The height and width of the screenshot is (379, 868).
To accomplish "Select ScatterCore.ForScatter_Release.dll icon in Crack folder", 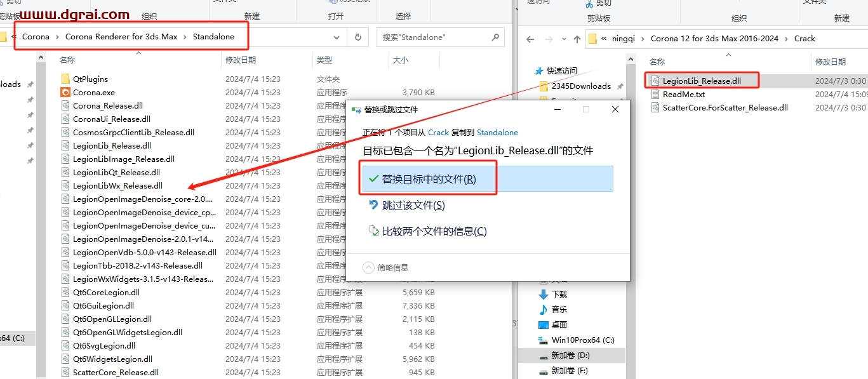I will (657, 107).
